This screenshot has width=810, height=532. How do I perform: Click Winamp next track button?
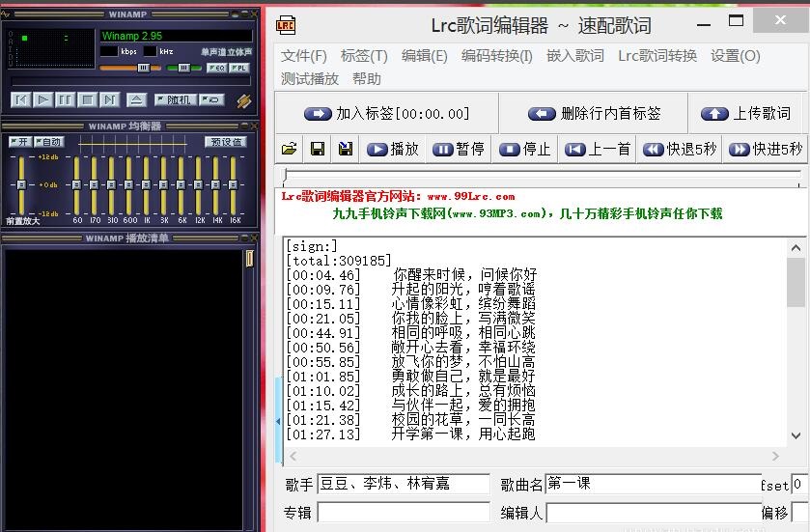pyautogui.click(x=109, y=99)
